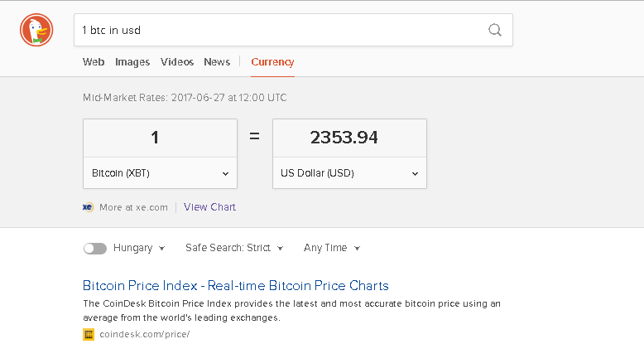Open the Bitcoin Price Index result title

pyautogui.click(x=236, y=286)
